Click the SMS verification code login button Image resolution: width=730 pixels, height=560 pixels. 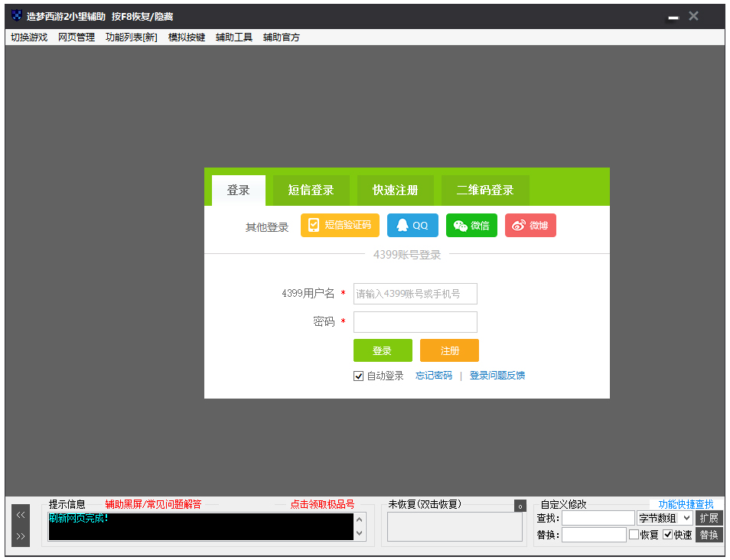point(340,226)
